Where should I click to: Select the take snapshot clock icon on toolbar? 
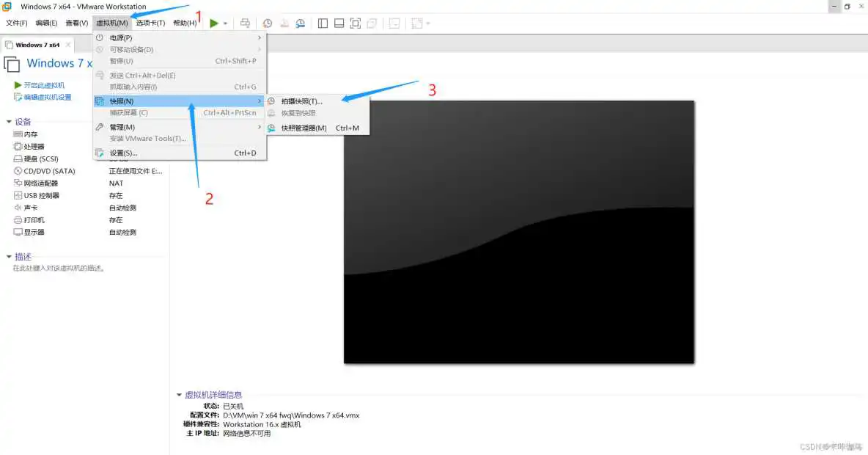[268, 23]
